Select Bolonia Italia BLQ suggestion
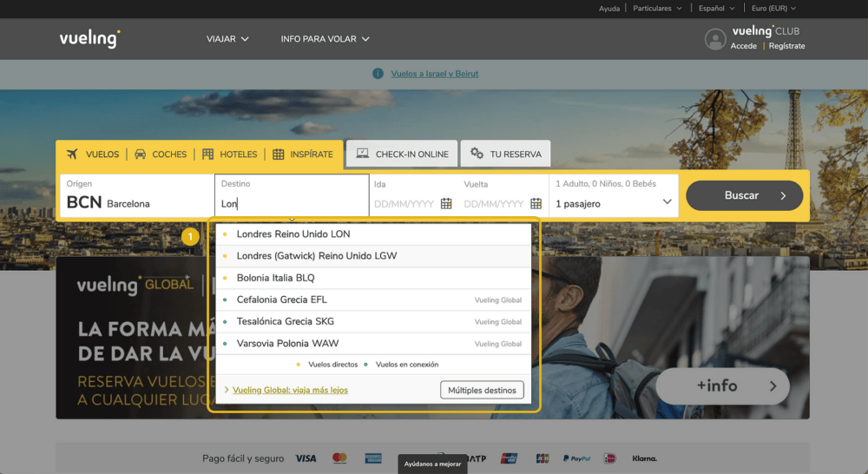The width and height of the screenshot is (868, 474). coord(373,278)
